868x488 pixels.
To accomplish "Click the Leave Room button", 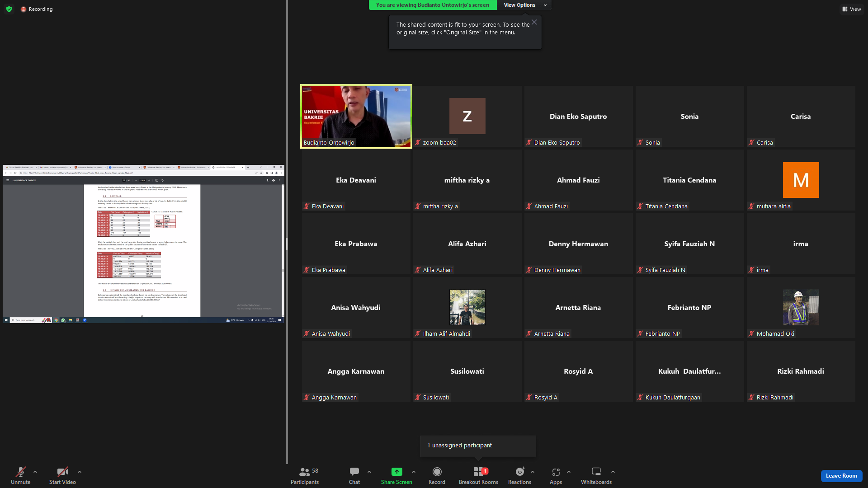I will (x=841, y=476).
